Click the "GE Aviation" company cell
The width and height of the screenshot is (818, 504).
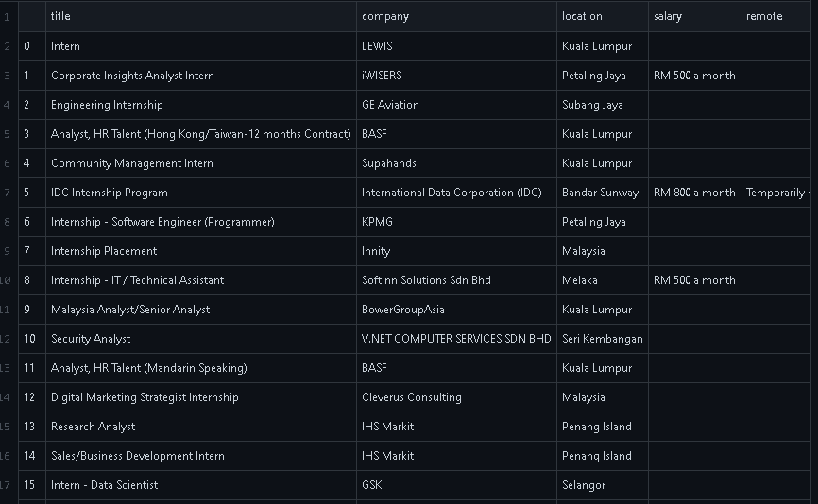(390, 105)
